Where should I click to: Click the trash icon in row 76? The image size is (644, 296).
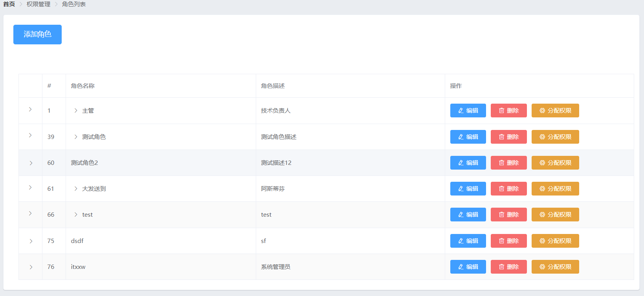coord(501,267)
